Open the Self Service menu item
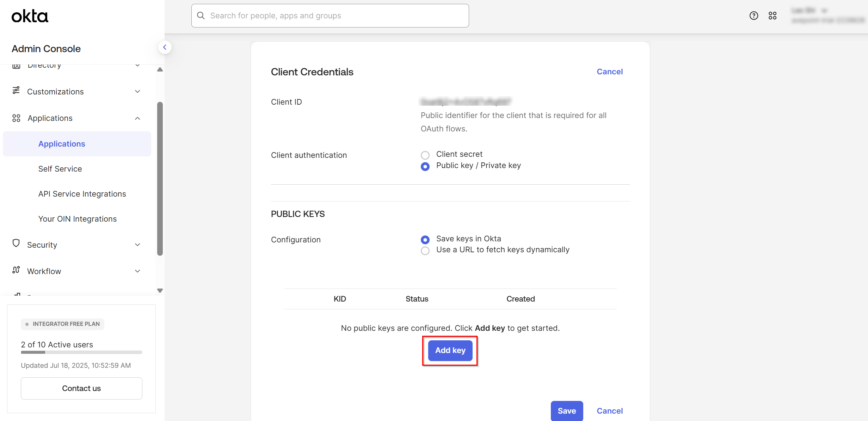 pos(60,168)
